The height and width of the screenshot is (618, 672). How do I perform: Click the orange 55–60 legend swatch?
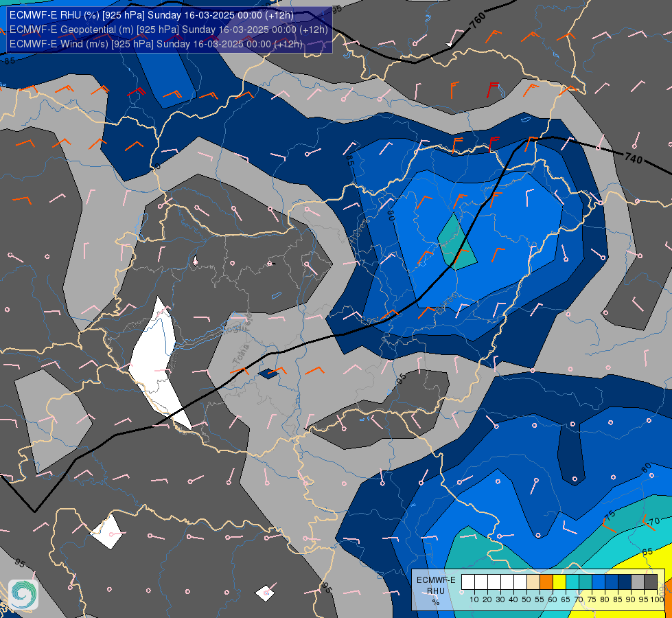coord(546,582)
